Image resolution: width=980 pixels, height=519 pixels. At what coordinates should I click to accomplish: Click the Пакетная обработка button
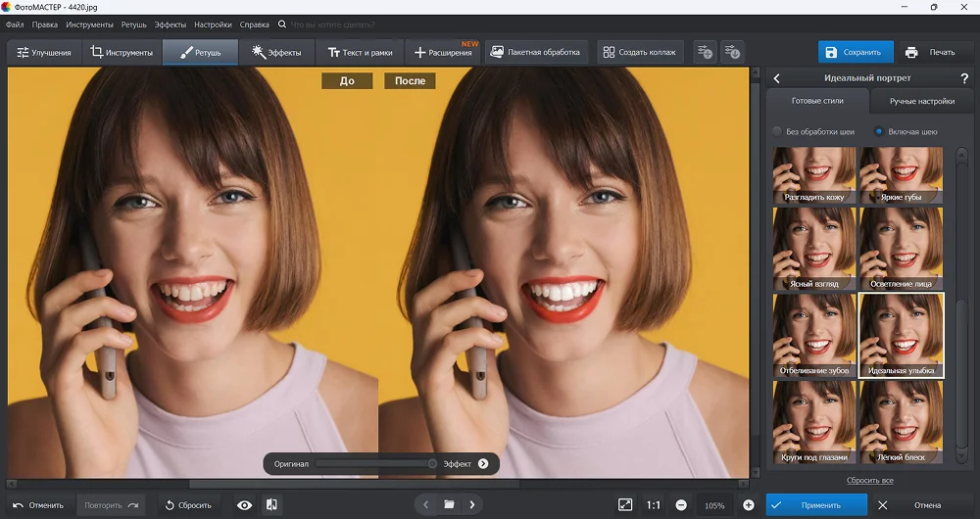click(536, 53)
